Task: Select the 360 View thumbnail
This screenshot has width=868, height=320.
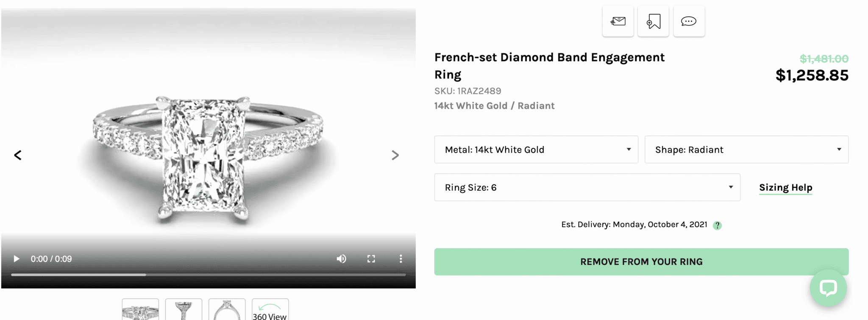Action: tap(270, 310)
